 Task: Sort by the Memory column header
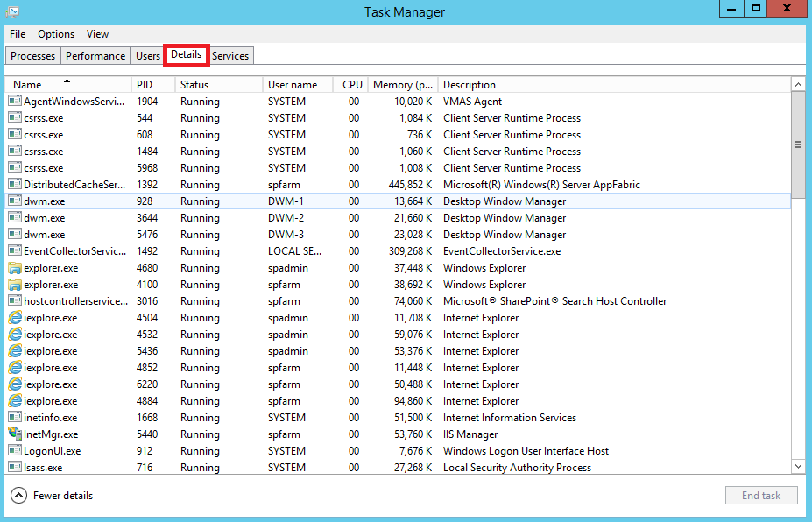(403, 84)
